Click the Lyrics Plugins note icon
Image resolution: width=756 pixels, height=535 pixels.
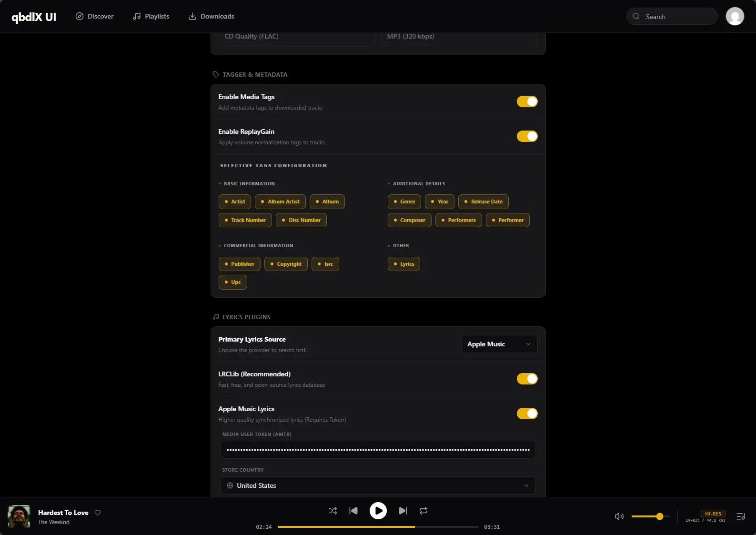[216, 317]
